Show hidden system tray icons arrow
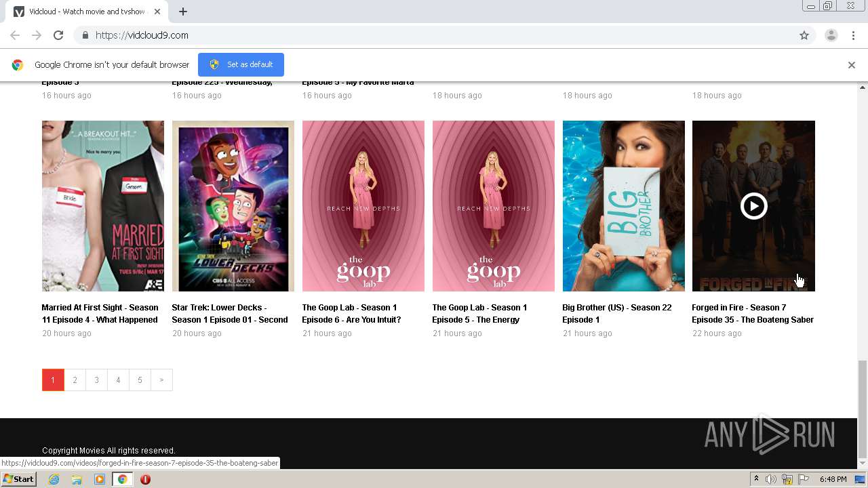Screen dimensions: 868x488 (756, 479)
